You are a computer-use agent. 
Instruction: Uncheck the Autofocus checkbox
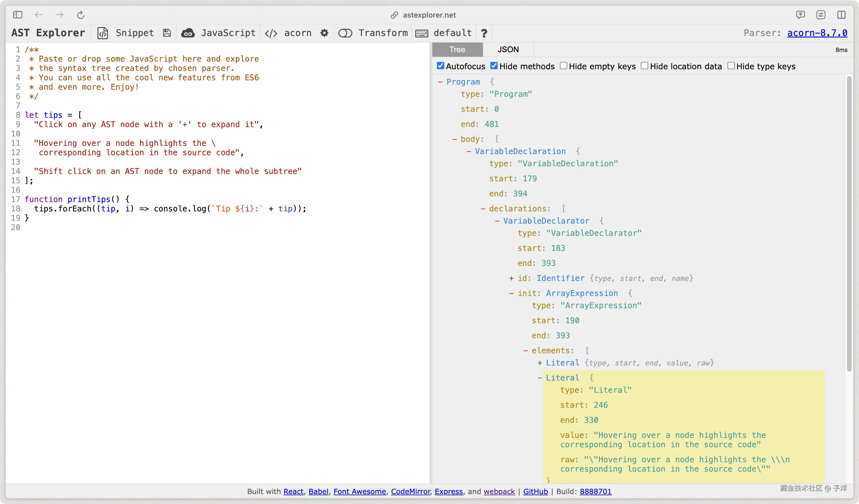tap(440, 66)
